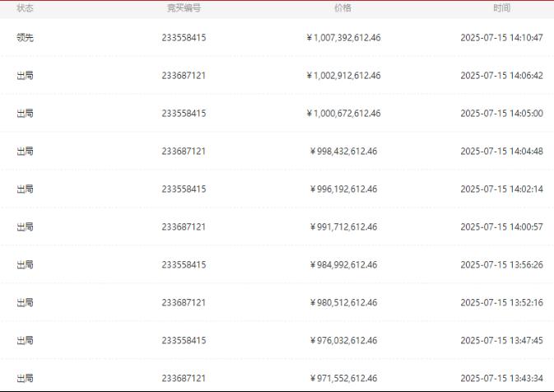Click the bid time 2025-07-15 14:10:47
This screenshot has width=554, height=392.
[501, 37]
